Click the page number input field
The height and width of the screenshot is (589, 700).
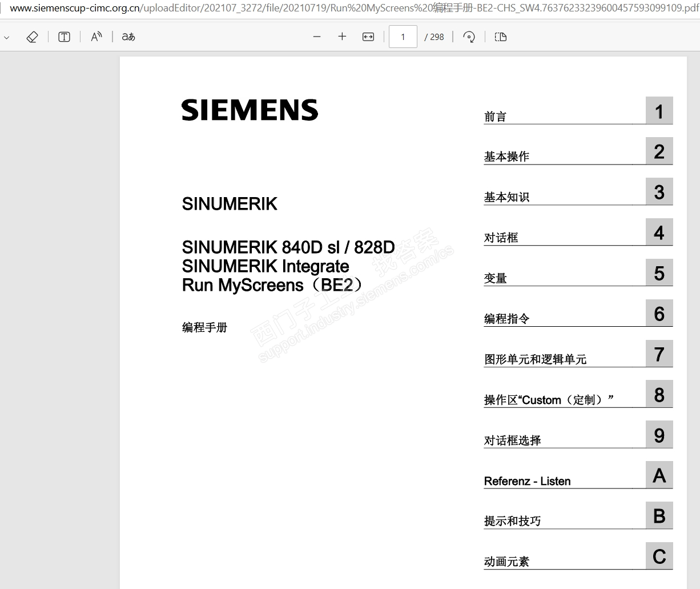pos(403,37)
